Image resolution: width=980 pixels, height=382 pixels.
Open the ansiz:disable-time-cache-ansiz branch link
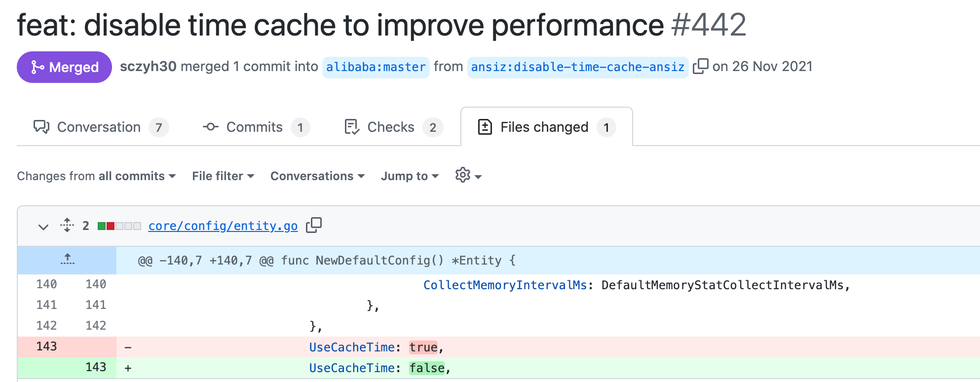(x=577, y=67)
